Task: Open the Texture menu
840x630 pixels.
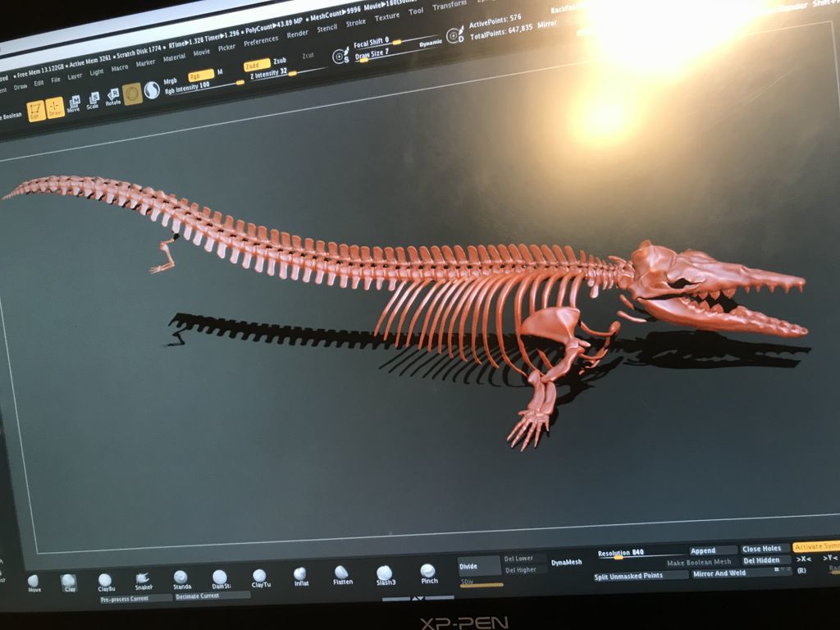Action: [387, 16]
